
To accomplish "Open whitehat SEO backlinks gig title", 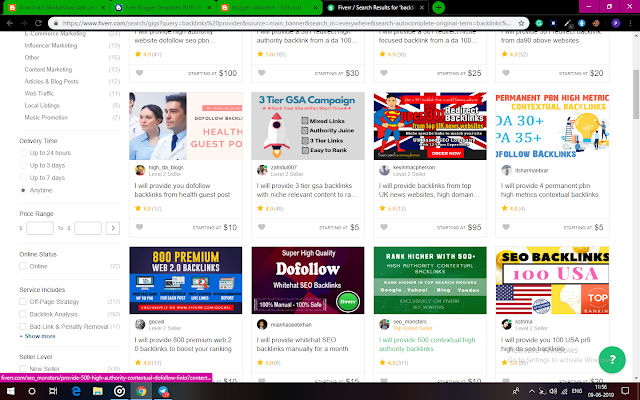I will [302, 344].
